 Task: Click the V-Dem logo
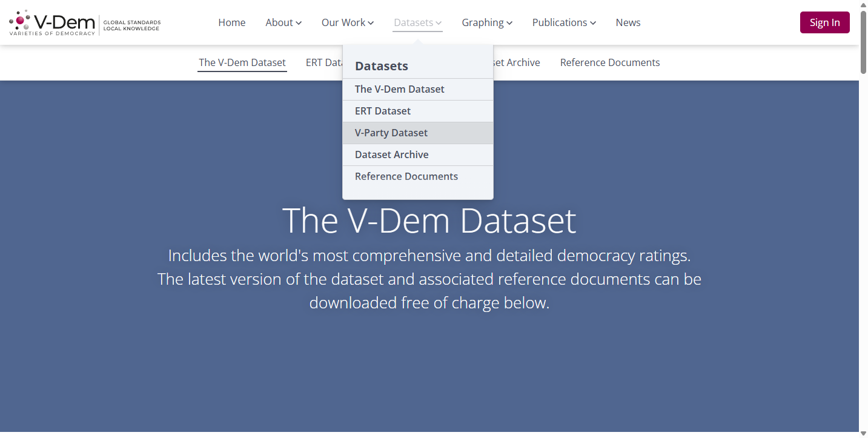tap(85, 22)
